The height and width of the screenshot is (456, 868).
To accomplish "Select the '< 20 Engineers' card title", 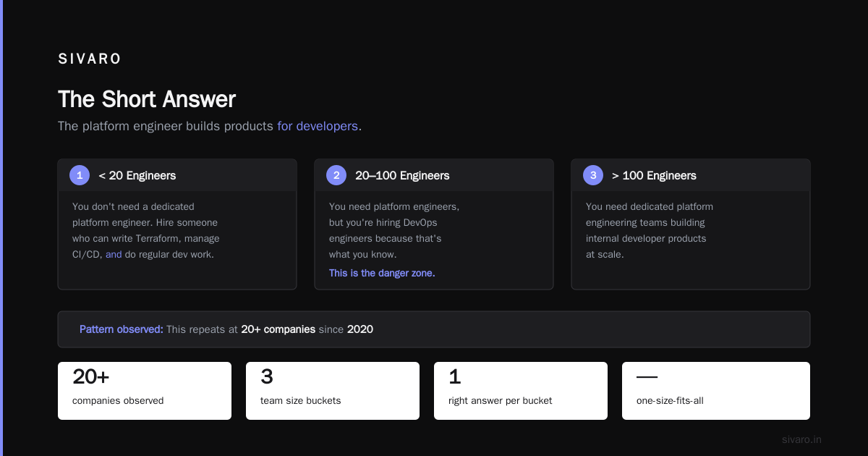I will pos(137,176).
